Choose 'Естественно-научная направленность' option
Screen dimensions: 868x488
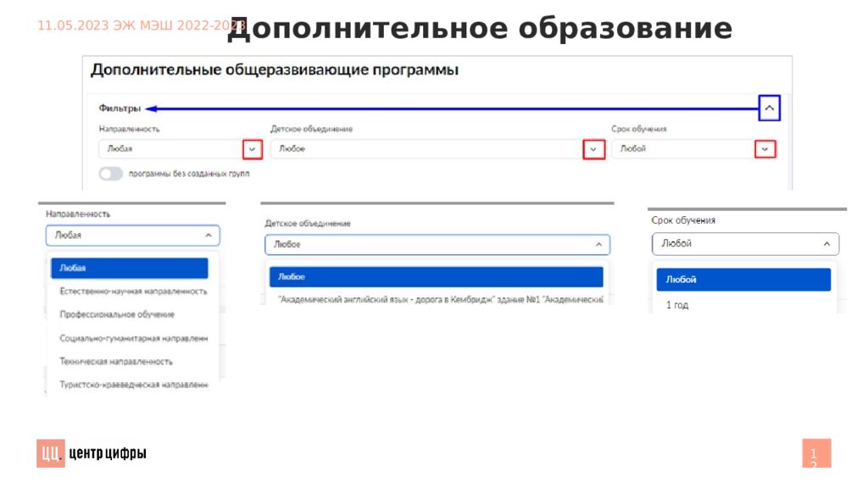[133, 291]
